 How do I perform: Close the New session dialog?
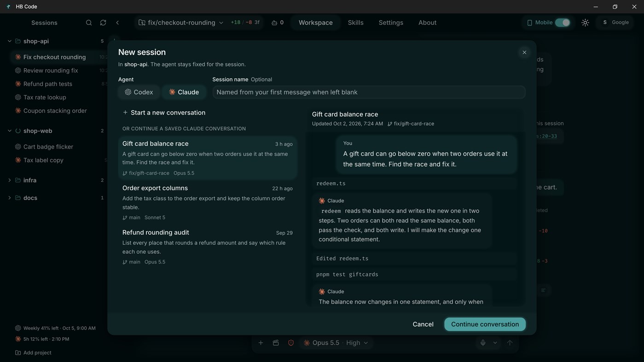click(x=524, y=52)
